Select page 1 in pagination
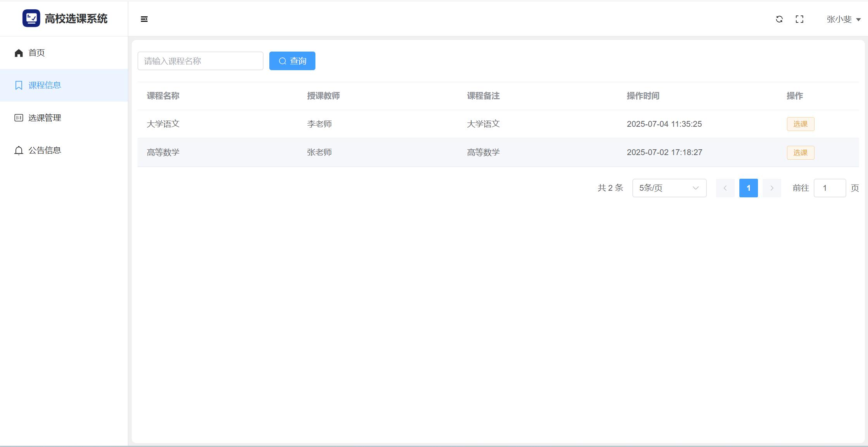The width and height of the screenshot is (868, 447). [x=748, y=188]
